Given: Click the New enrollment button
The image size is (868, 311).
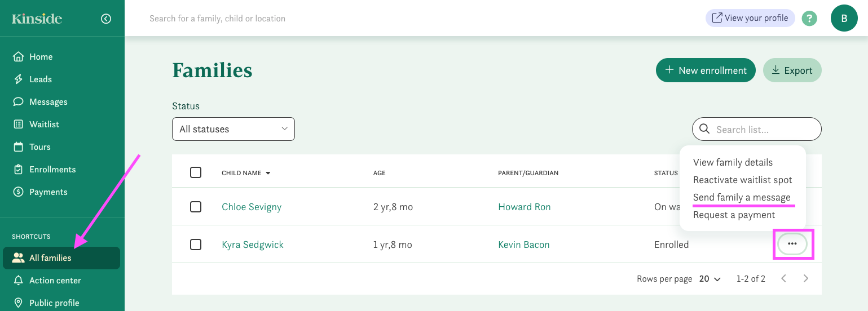Looking at the screenshot, I should tap(705, 70).
